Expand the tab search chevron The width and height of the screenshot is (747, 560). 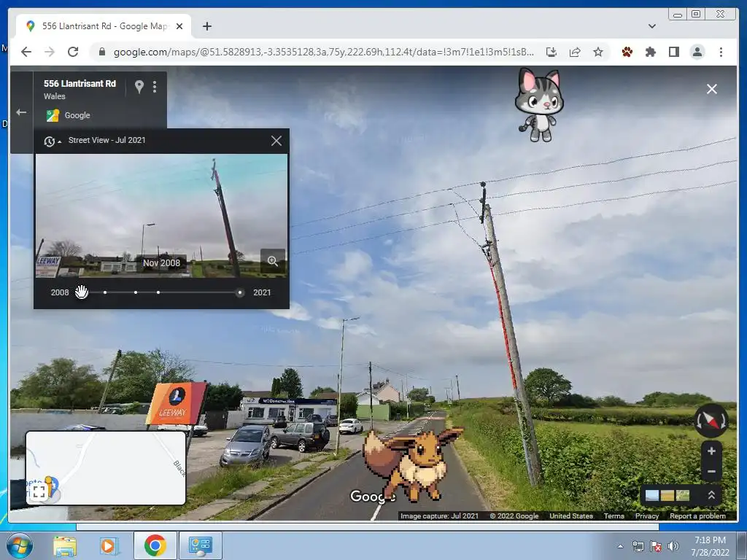(652, 26)
